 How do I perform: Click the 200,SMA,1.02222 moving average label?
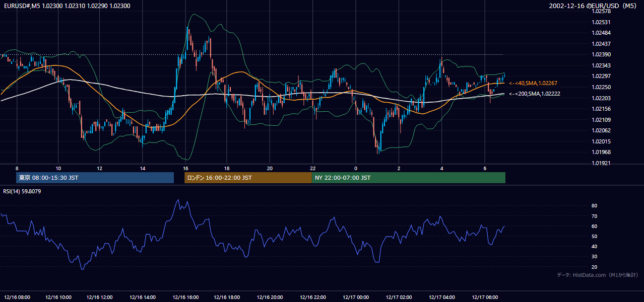point(534,94)
